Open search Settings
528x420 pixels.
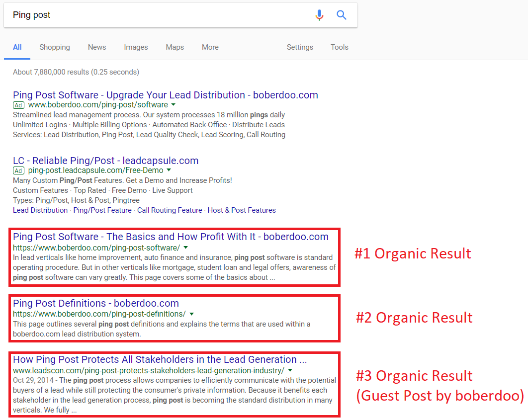click(x=300, y=47)
